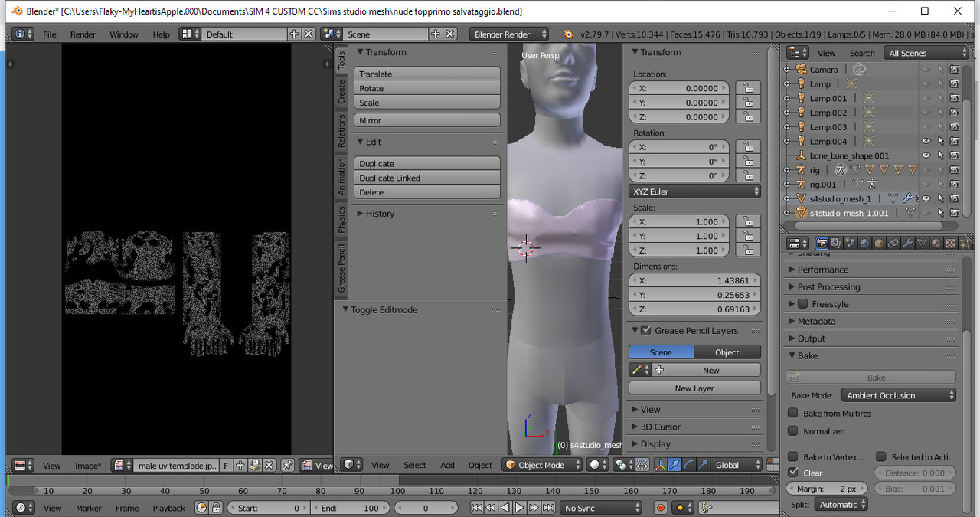Click the open image folder icon beside the image name
Screen dimensions: 980x517
[255, 465]
